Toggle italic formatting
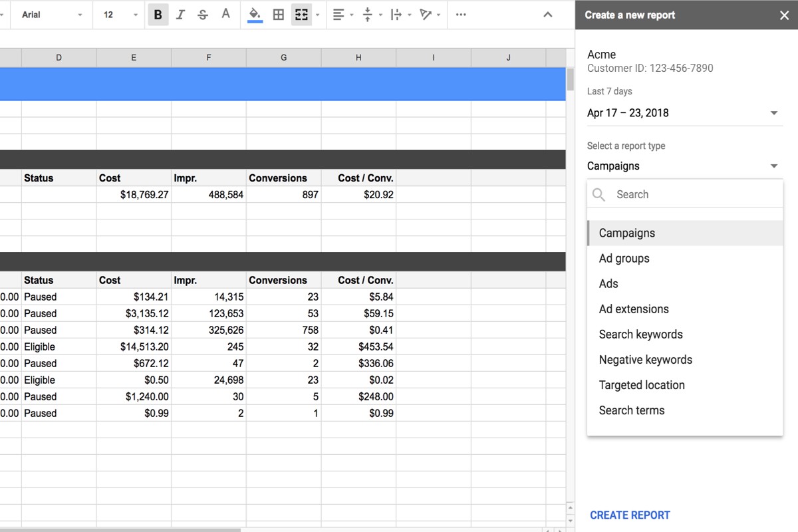 coord(180,15)
